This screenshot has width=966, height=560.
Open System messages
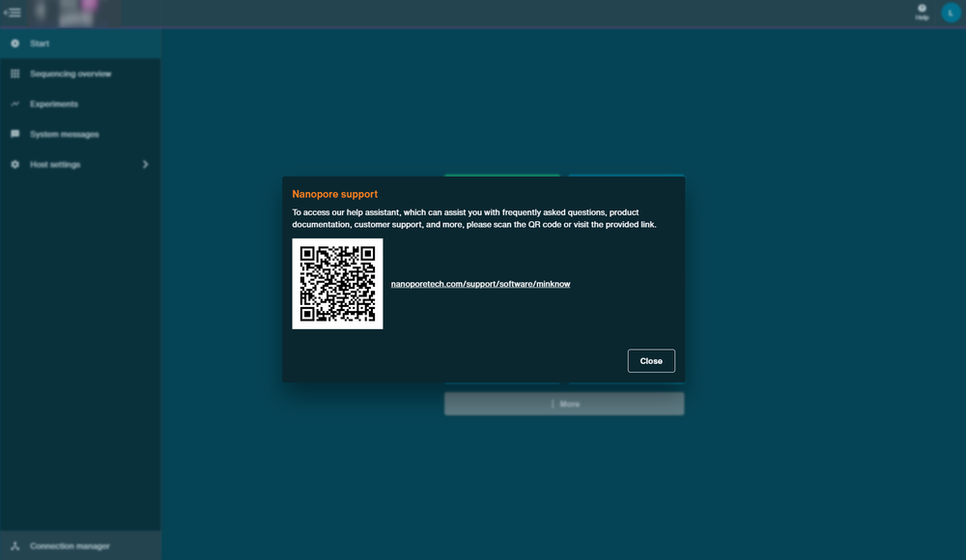80,134
